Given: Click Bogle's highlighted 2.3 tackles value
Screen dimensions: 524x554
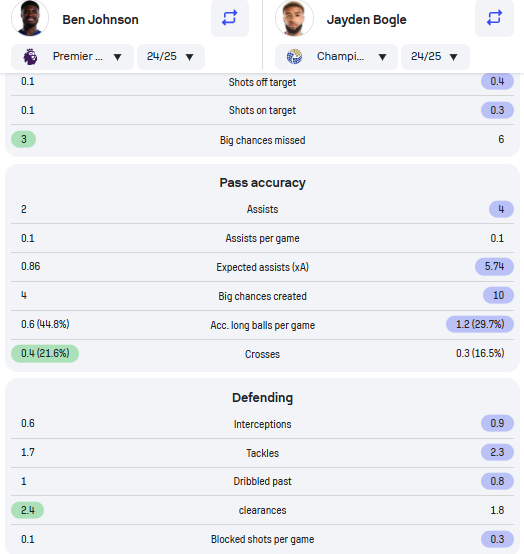Looking at the screenshot, I should [497, 452].
